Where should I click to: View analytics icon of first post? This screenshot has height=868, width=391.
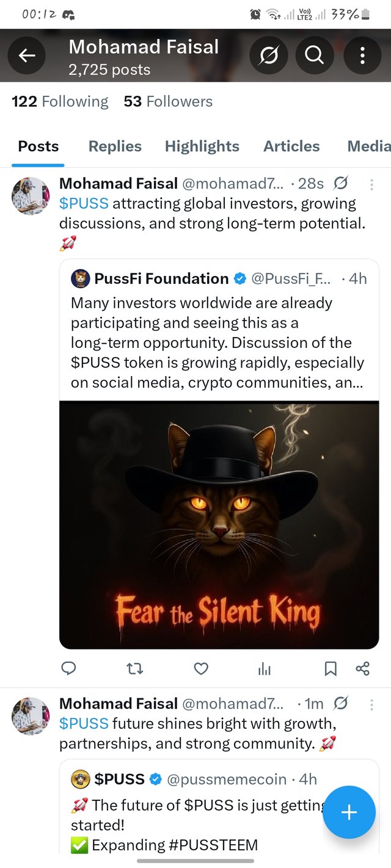tap(265, 670)
